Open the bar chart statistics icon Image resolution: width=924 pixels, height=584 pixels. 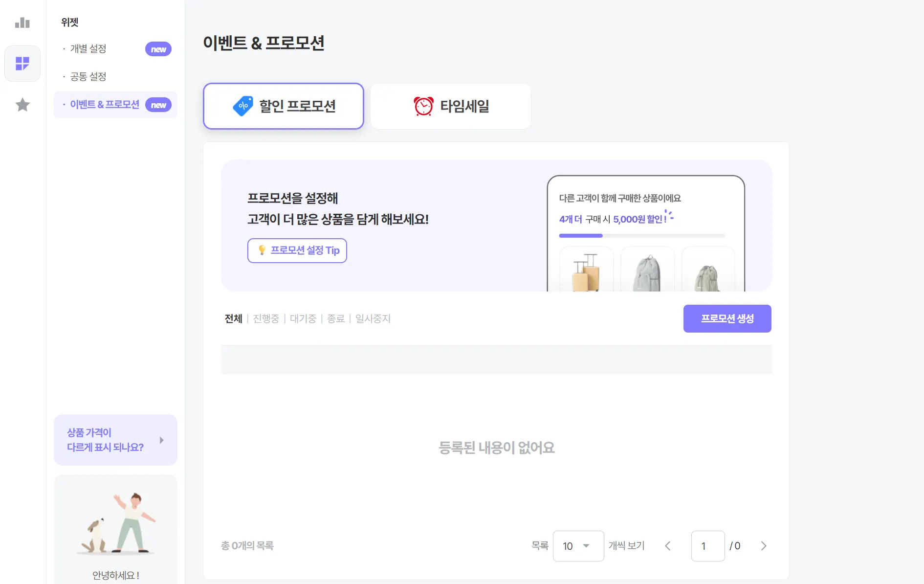point(22,22)
